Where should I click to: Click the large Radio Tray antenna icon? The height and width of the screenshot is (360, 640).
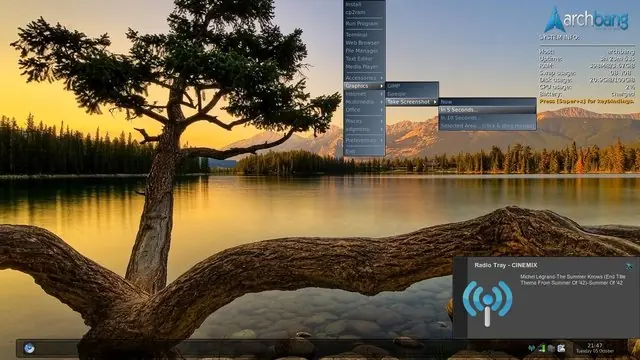coord(487,303)
